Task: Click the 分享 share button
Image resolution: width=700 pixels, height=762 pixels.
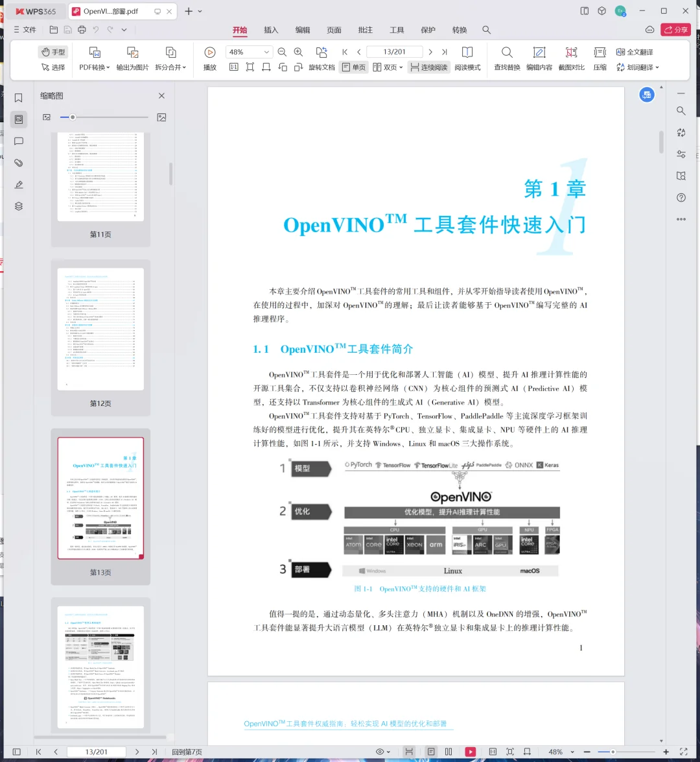Action: click(x=676, y=30)
